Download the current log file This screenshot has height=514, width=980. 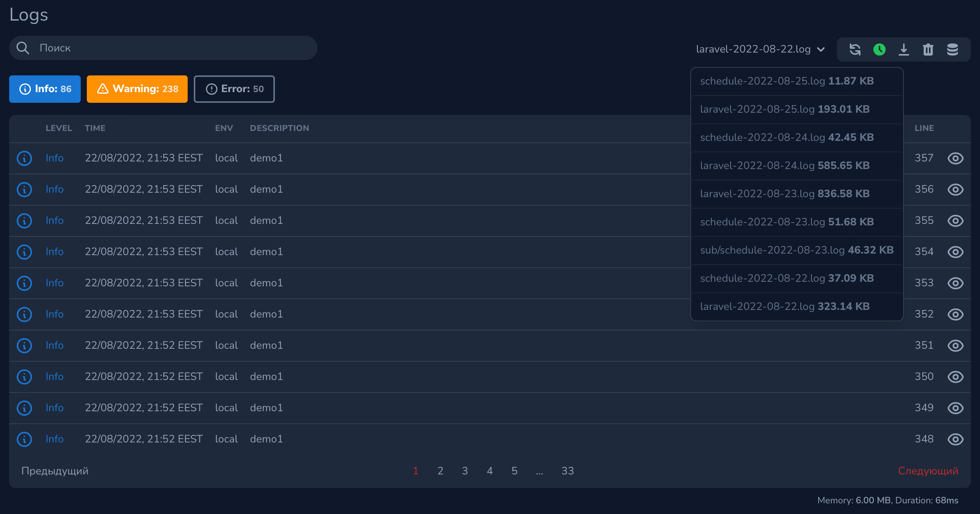[x=904, y=49]
